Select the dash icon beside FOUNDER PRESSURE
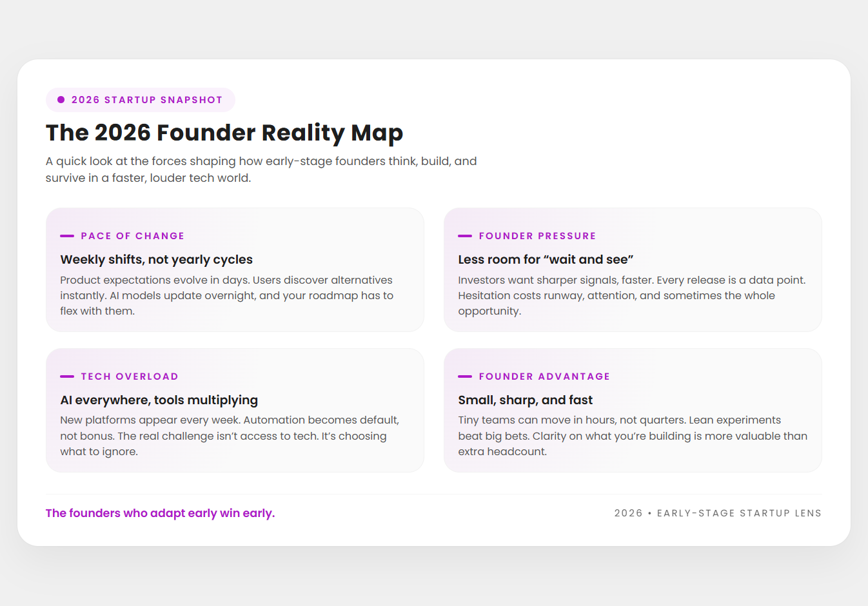This screenshot has width=868, height=606. click(464, 235)
